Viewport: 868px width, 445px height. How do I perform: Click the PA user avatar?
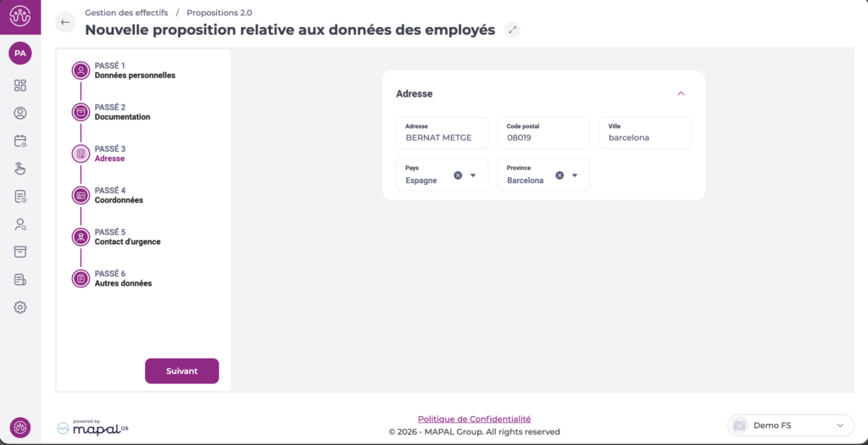click(20, 53)
